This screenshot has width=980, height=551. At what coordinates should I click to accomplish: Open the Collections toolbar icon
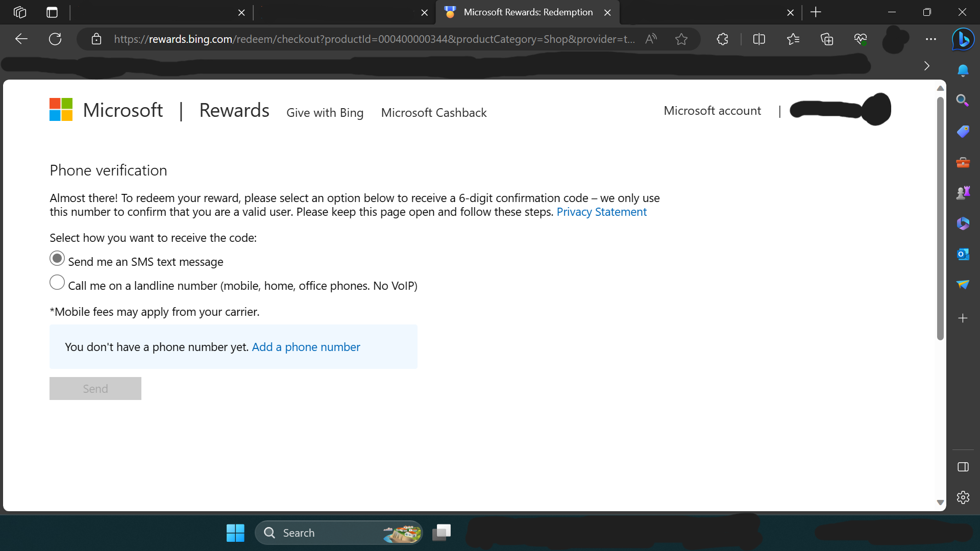point(826,39)
